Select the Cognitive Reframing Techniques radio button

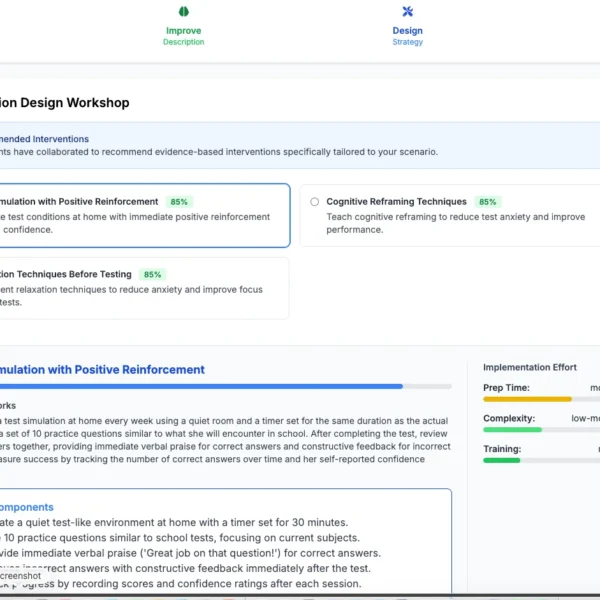pyautogui.click(x=315, y=202)
